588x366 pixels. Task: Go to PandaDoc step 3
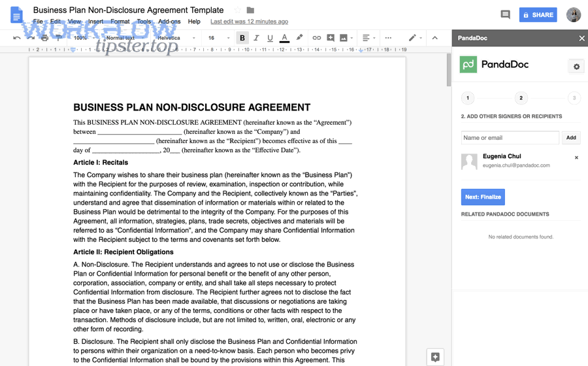coord(574,98)
